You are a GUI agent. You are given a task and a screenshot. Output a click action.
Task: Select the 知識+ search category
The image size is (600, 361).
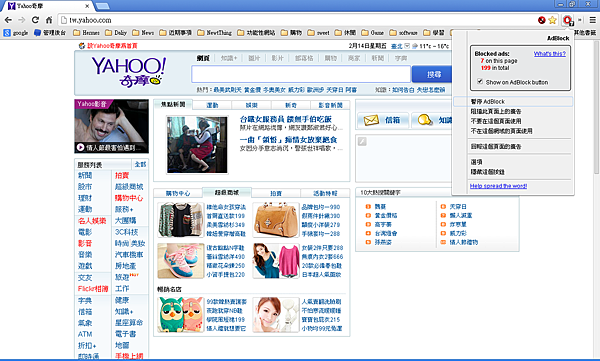(229, 58)
